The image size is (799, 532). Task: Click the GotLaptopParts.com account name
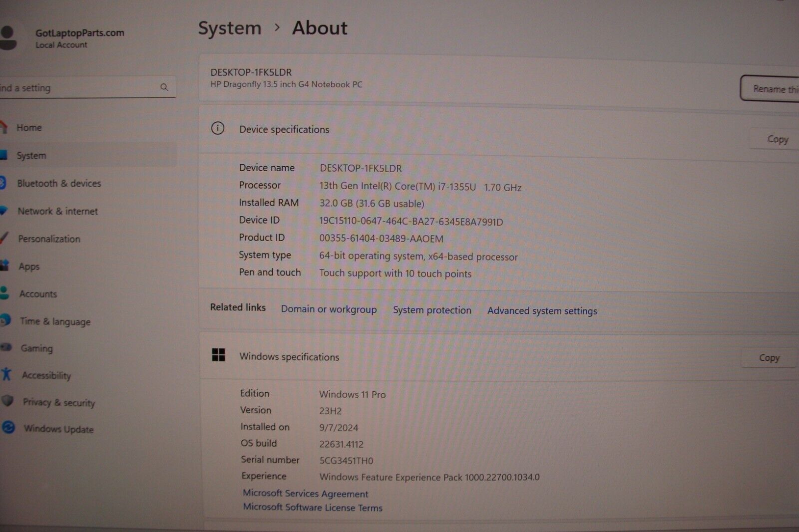[80, 33]
